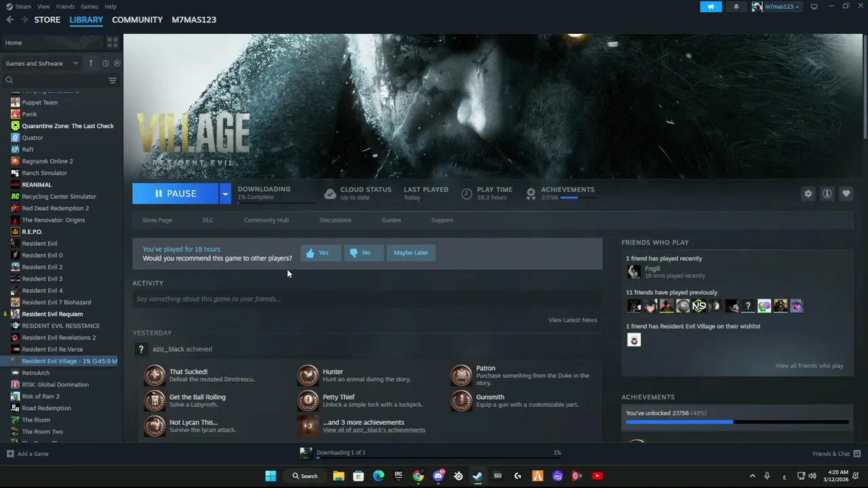Add Village to favorites heart icon

tap(846, 194)
